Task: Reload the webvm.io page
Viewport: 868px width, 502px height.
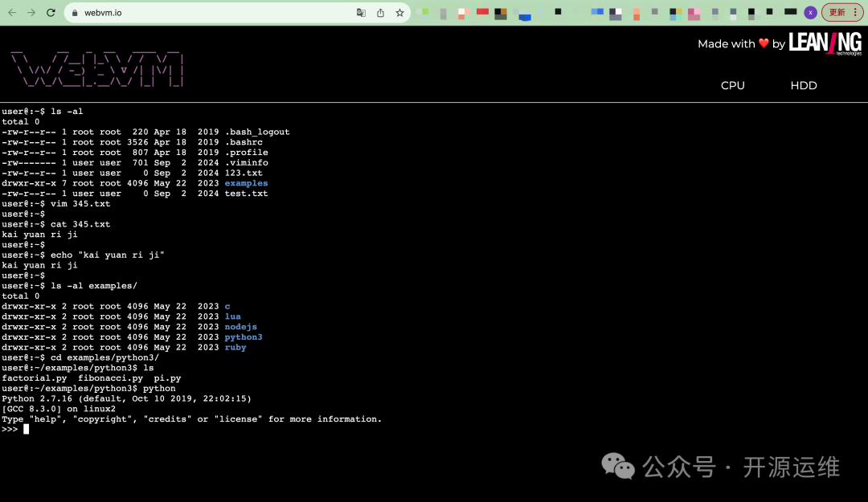Action: 51,13
